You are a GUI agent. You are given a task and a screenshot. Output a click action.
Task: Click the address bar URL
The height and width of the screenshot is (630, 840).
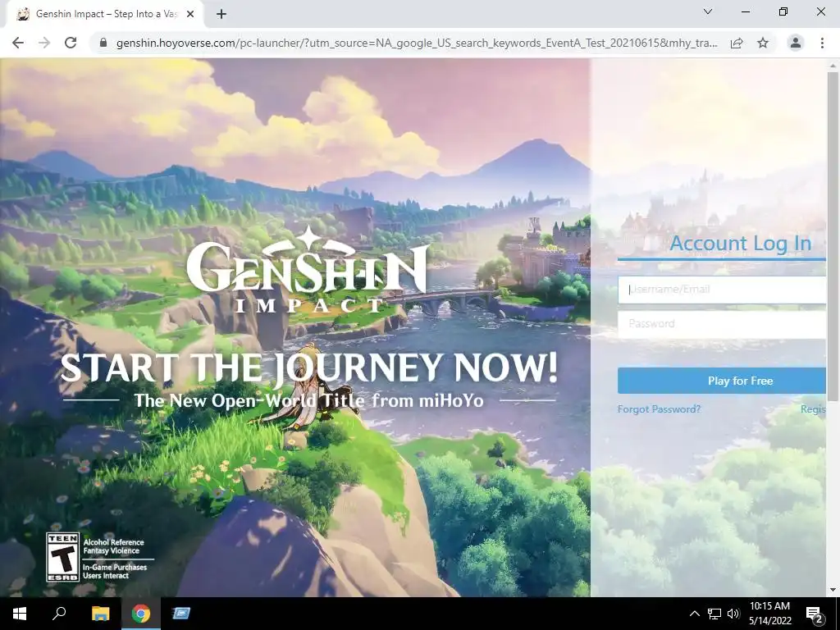pos(416,43)
